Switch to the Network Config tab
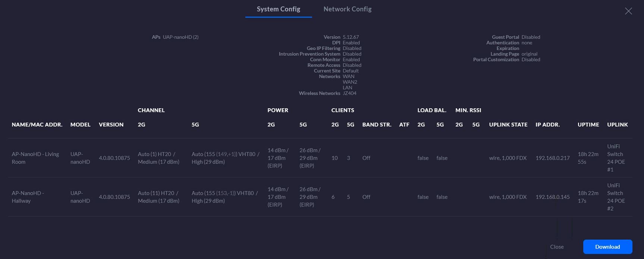Viewport: 644px width, 259px height. (x=347, y=9)
